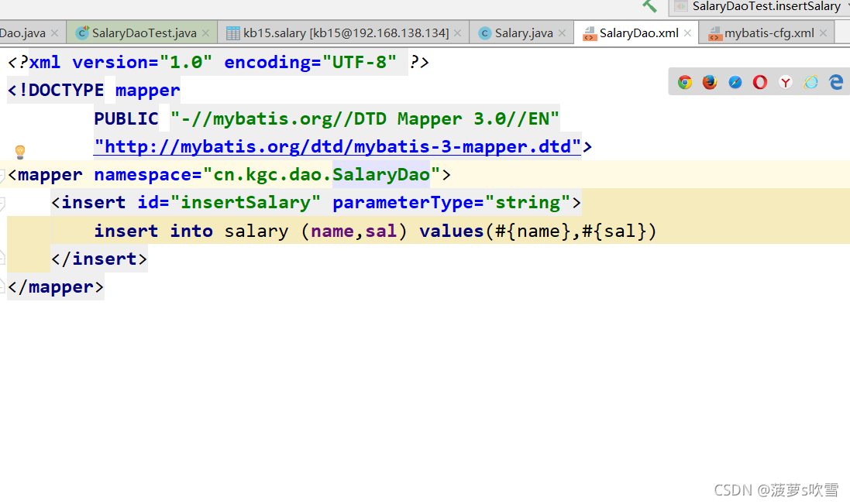The width and height of the screenshot is (850, 504).
Task: Open in Edge browser icon
Action: tap(837, 82)
